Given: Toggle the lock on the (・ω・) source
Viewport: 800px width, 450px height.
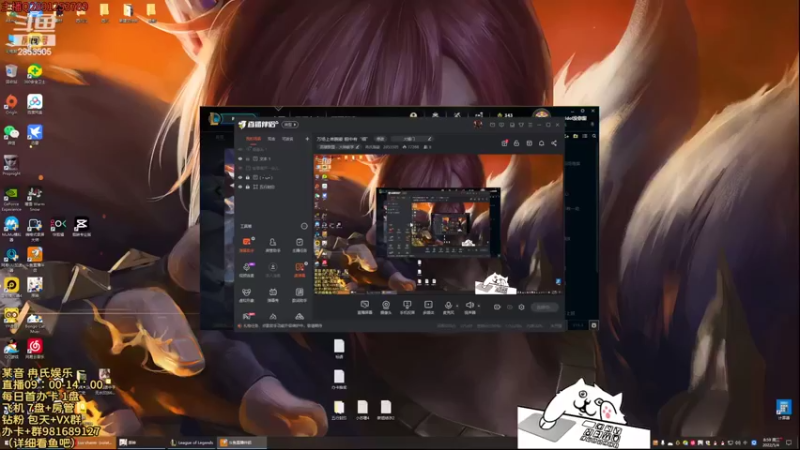Looking at the screenshot, I should click(248, 178).
